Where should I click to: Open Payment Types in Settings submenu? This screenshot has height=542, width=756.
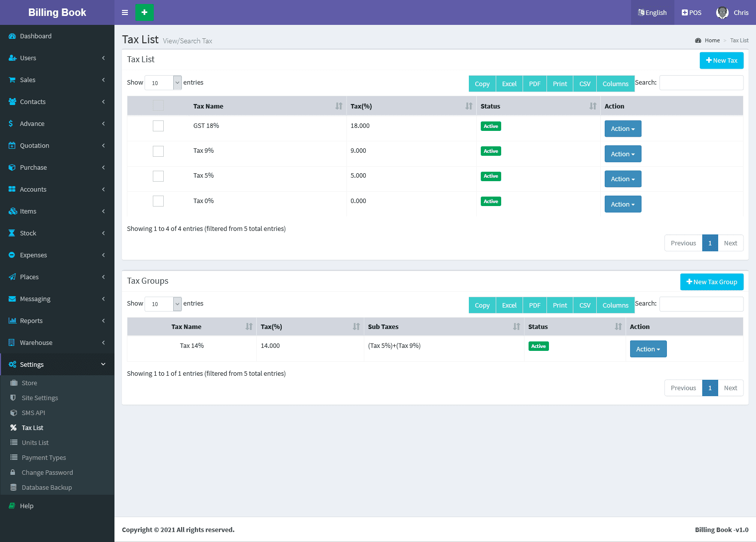coord(44,457)
